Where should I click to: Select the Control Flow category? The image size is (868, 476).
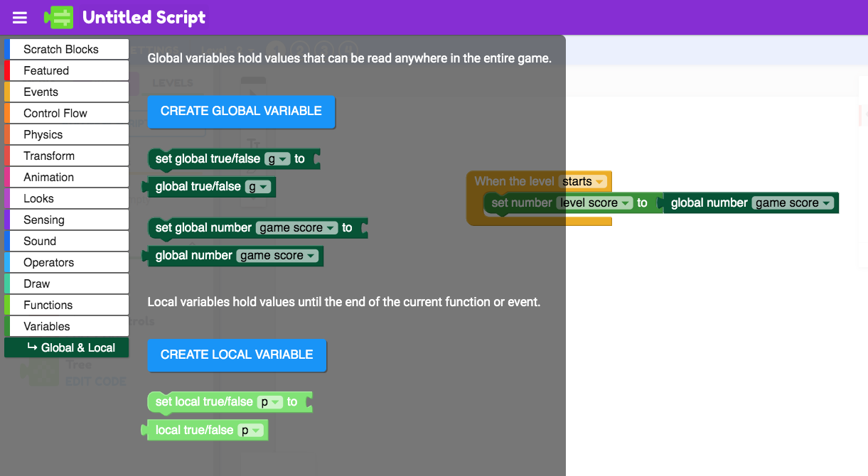coord(67,113)
